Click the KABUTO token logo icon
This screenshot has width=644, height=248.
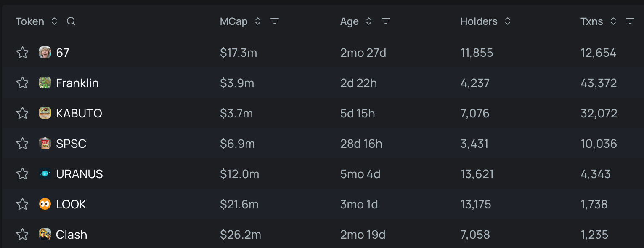point(45,113)
